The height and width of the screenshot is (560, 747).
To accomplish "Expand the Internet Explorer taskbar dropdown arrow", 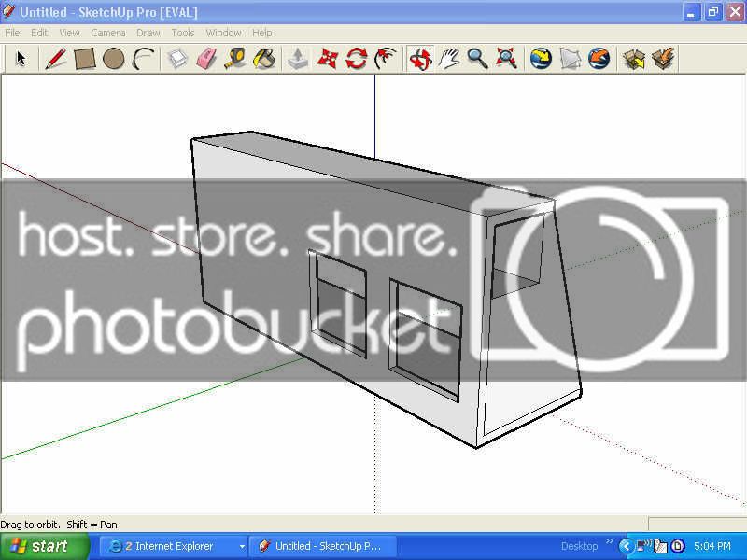I will (x=242, y=547).
